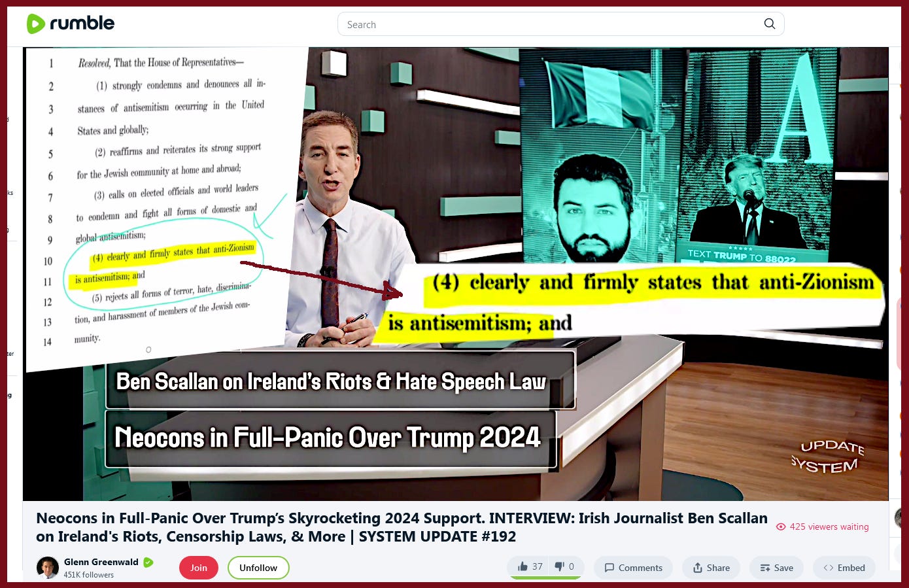This screenshot has width=909, height=588.
Task: Open the Glenn Greenwald channel name link
Action: [101, 562]
